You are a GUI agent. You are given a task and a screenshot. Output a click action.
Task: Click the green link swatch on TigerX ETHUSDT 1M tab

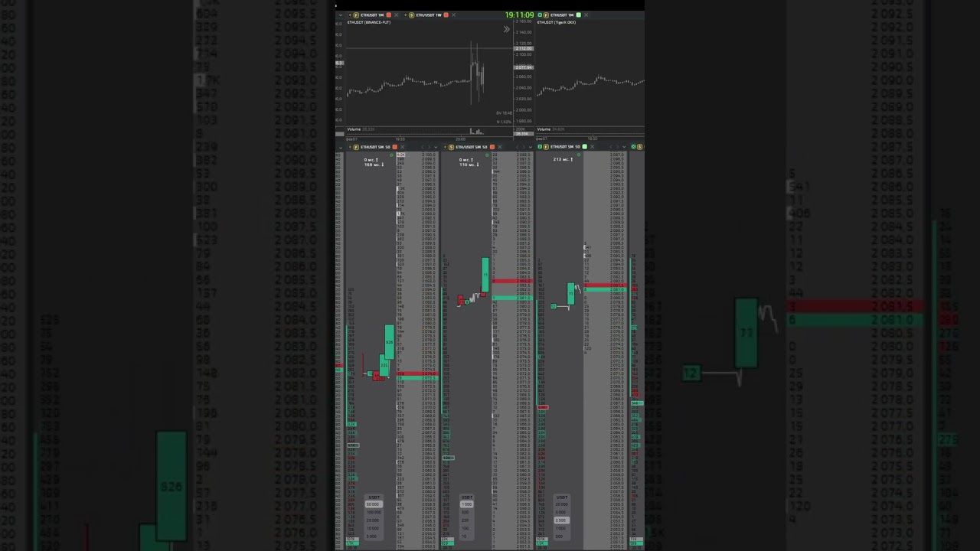pyautogui.click(x=578, y=15)
